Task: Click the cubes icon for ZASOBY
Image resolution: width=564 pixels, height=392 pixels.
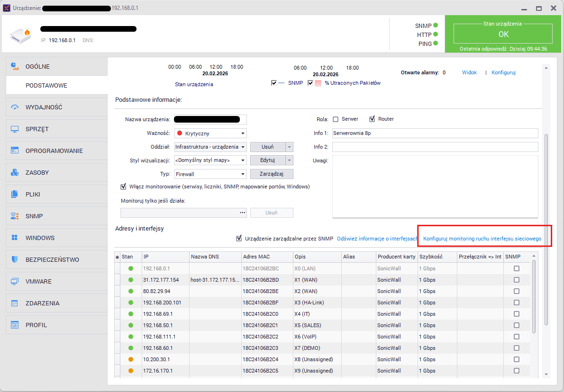Action: (x=15, y=173)
